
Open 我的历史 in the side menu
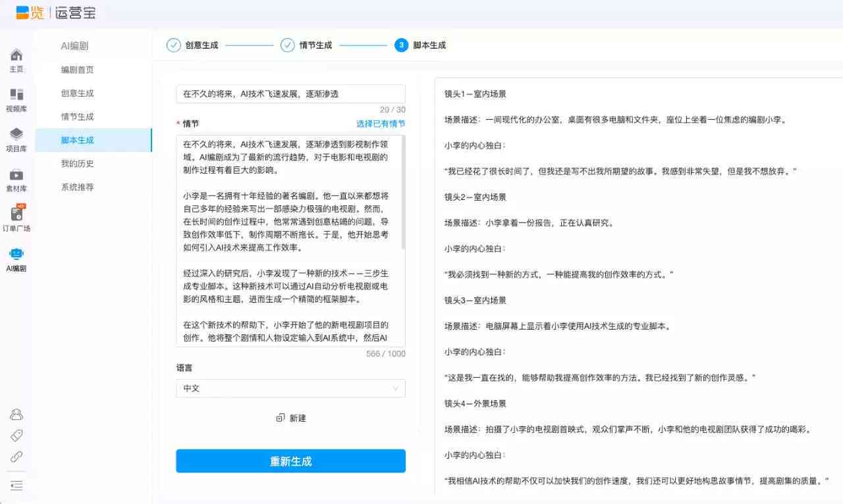point(77,164)
